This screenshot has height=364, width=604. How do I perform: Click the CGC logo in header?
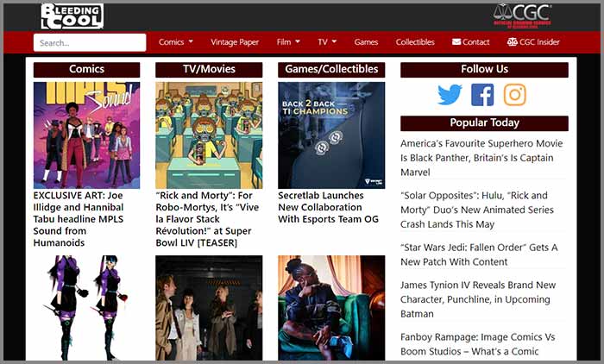(x=523, y=16)
